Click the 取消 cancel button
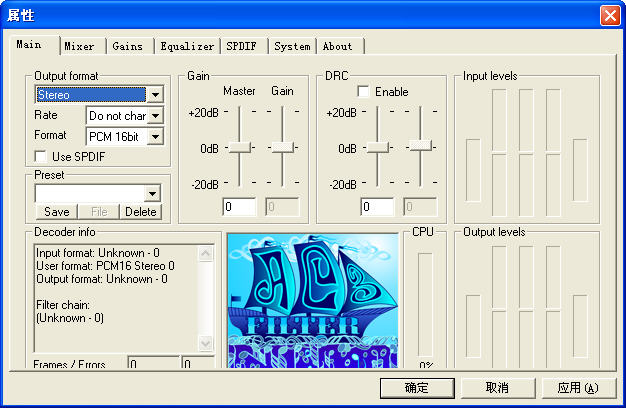 point(497,388)
